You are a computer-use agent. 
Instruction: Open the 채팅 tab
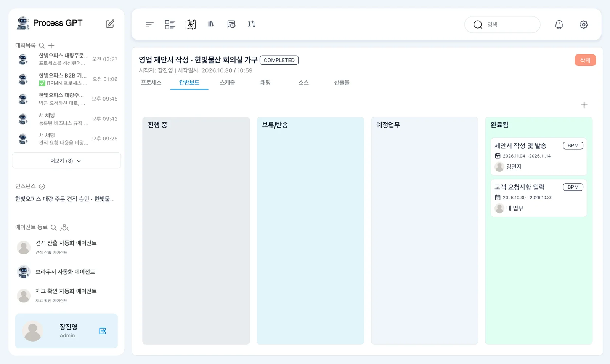[x=265, y=83]
